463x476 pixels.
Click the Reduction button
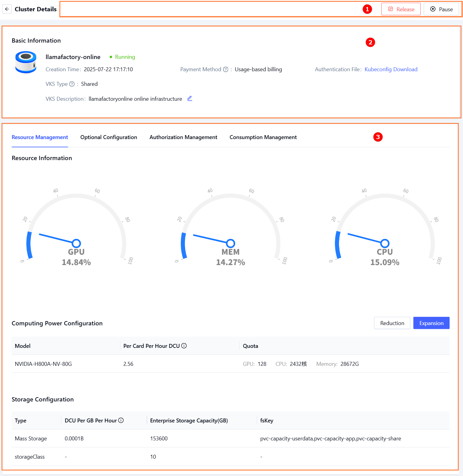[x=392, y=323]
